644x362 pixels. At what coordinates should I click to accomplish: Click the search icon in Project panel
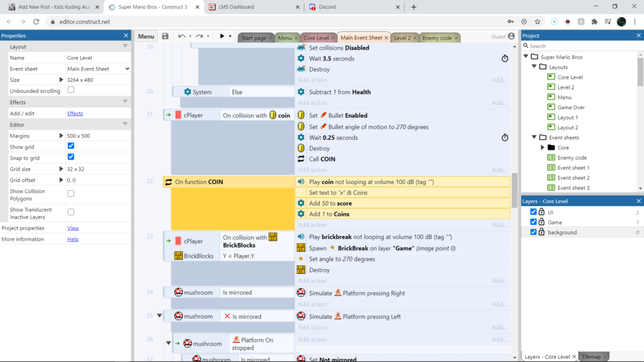coord(526,46)
